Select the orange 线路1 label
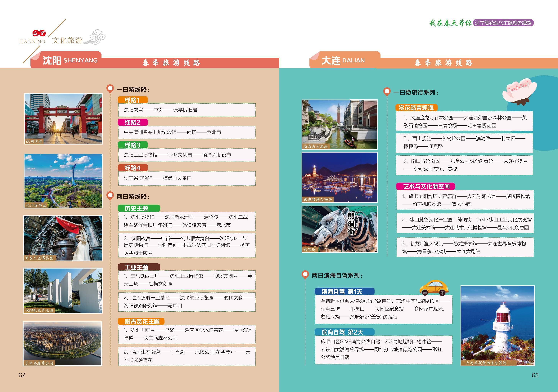Image resolution: width=558 pixels, height=392 pixels. 133,100
